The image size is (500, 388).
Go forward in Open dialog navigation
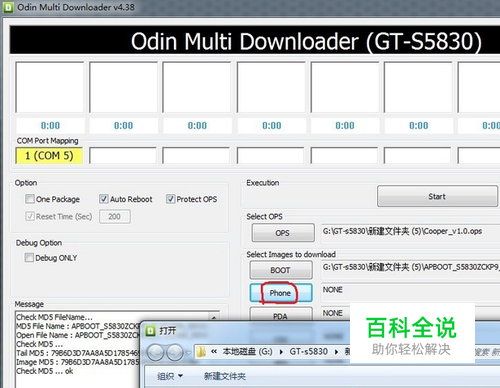click(175, 352)
